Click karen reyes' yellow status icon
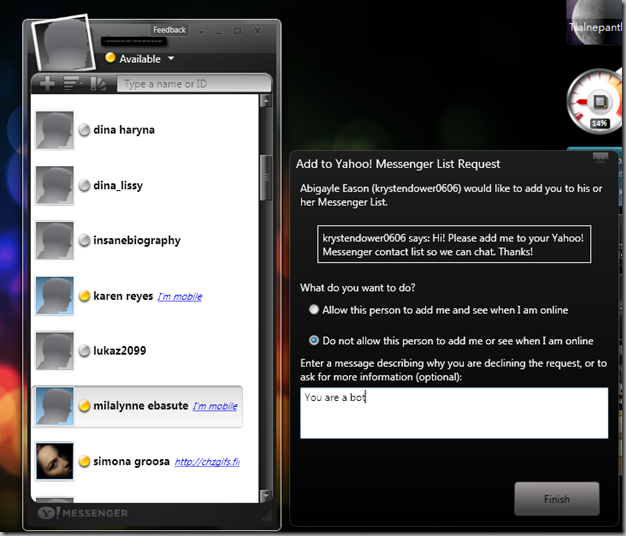This screenshot has height=536, width=626. [84, 296]
